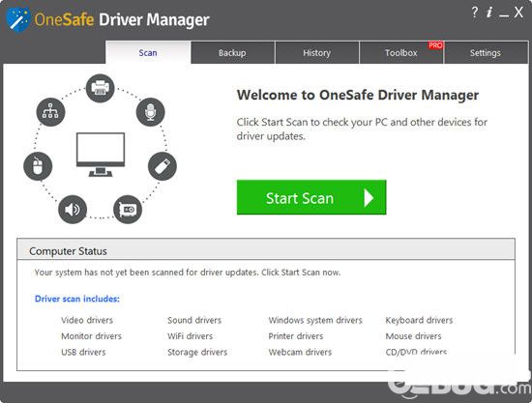The width and height of the screenshot is (532, 403).
Task: Click the graphics card icon
Action: coord(128,210)
